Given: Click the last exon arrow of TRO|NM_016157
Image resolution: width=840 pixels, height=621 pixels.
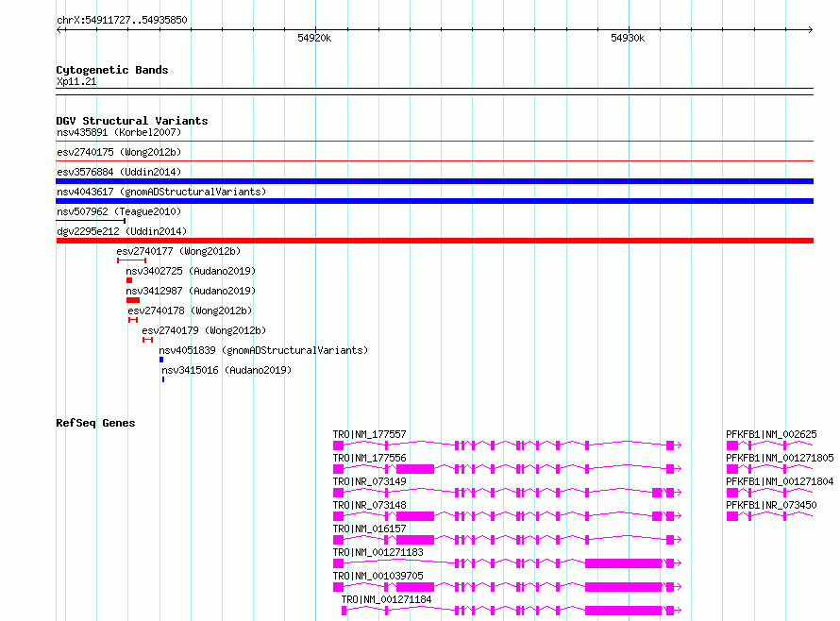Looking at the screenshot, I should click(x=673, y=540).
